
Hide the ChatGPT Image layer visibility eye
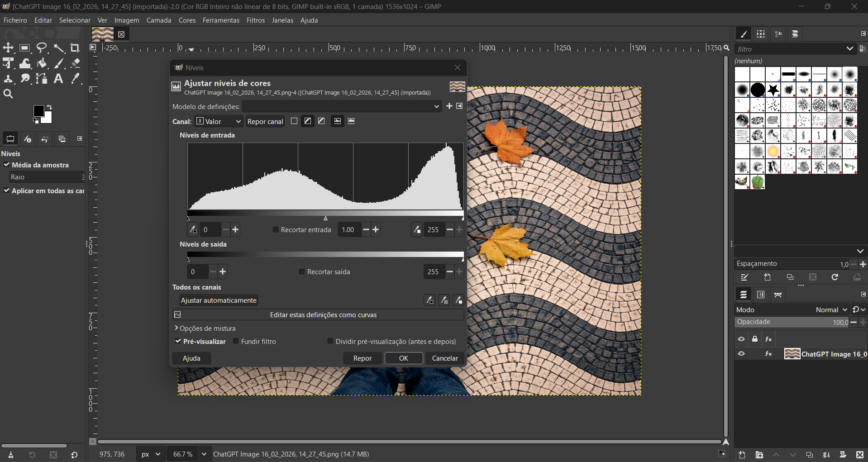pos(741,354)
